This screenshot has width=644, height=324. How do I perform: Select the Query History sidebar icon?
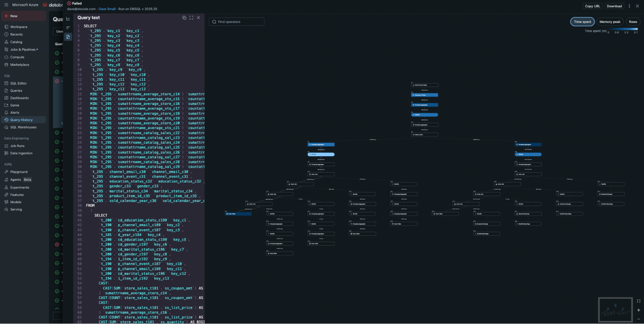[x=6, y=120]
